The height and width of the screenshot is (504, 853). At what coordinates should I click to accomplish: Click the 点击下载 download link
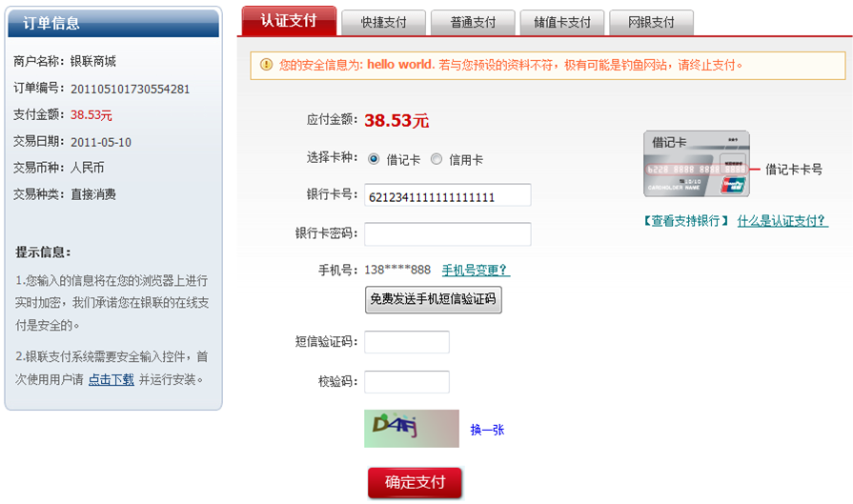point(111,379)
